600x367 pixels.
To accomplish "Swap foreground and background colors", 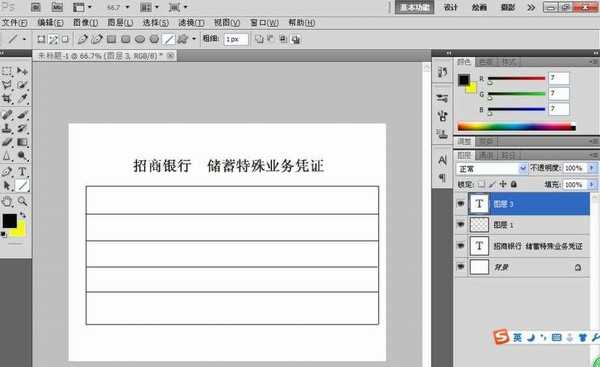I will (x=23, y=215).
